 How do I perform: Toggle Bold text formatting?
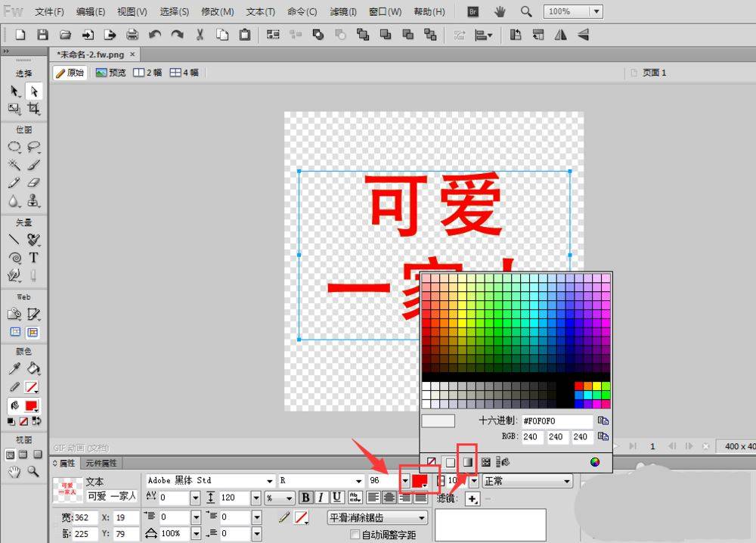(x=305, y=497)
